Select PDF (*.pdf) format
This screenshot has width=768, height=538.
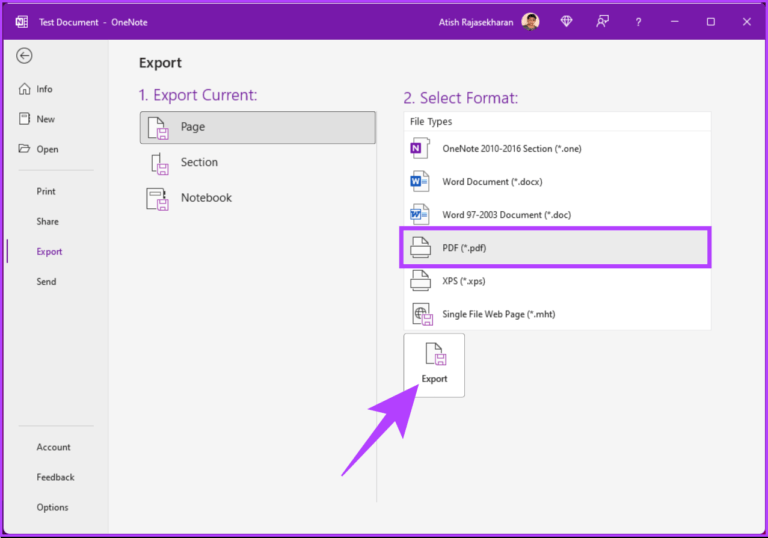557,248
